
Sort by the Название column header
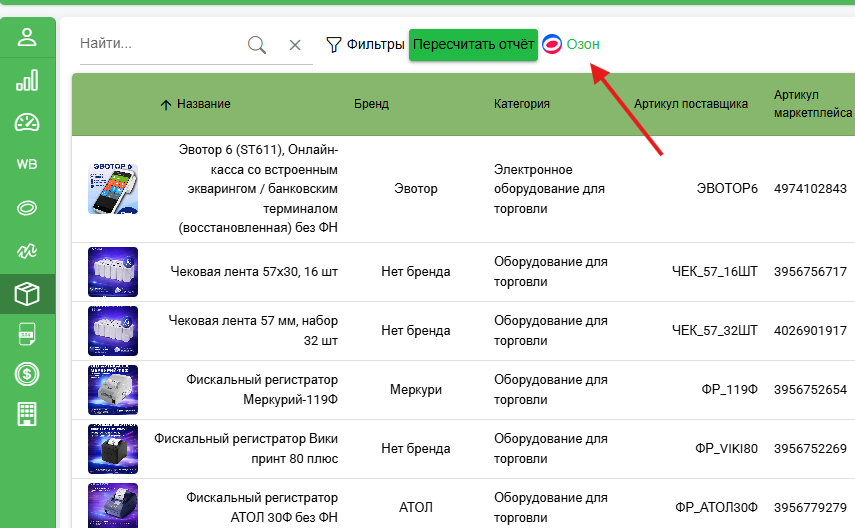tap(203, 104)
